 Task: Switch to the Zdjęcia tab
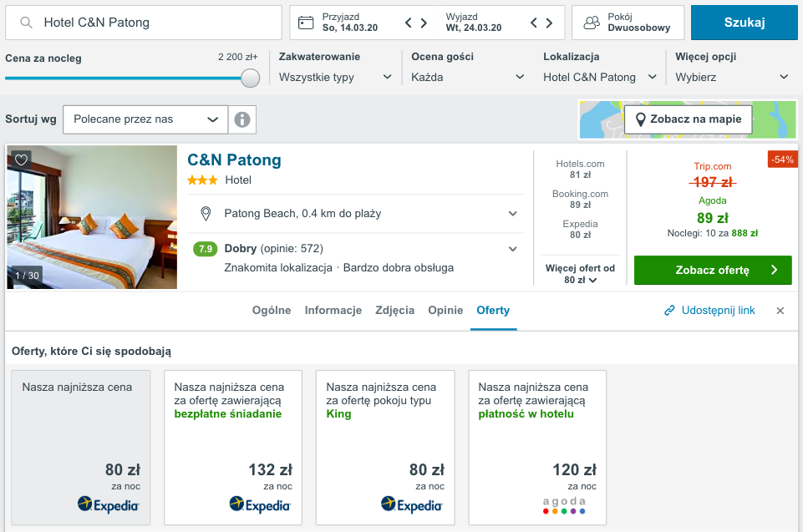pos(395,311)
